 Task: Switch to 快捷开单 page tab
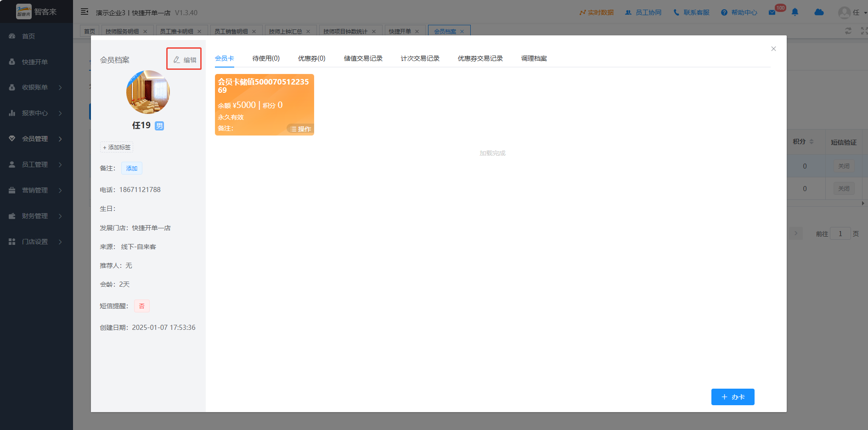point(400,31)
